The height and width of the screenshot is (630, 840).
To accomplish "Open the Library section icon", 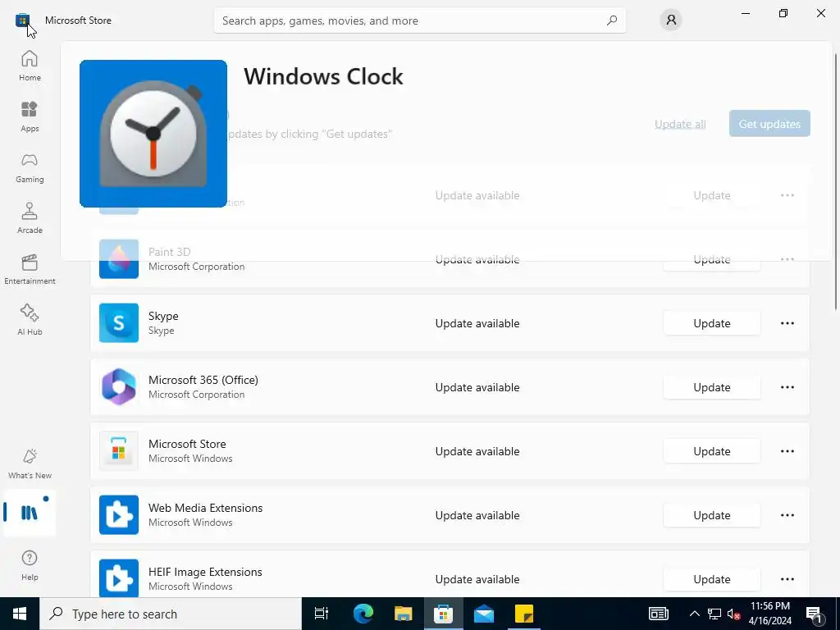I will [30, 513].
